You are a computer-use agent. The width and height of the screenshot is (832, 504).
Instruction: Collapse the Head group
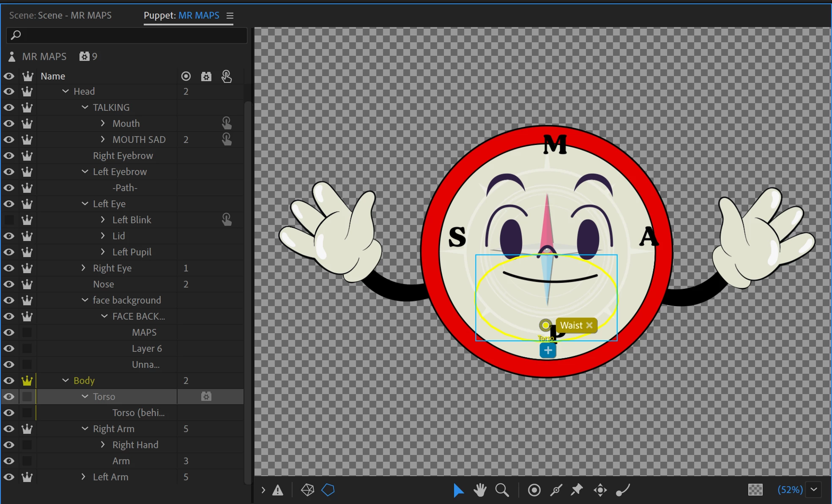pos(66,91)
